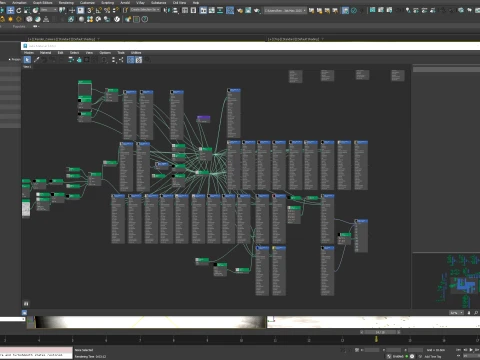This screenshot has height=360, width=480.
Task: Click the pink MAXScript listener field
Action: click(x=36, y=350)
